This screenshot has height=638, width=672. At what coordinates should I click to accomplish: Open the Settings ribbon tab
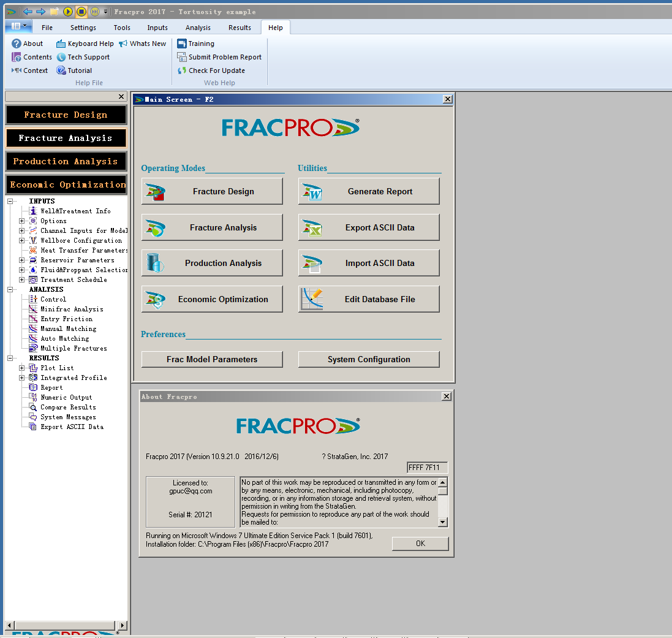[x=83, y=28]
